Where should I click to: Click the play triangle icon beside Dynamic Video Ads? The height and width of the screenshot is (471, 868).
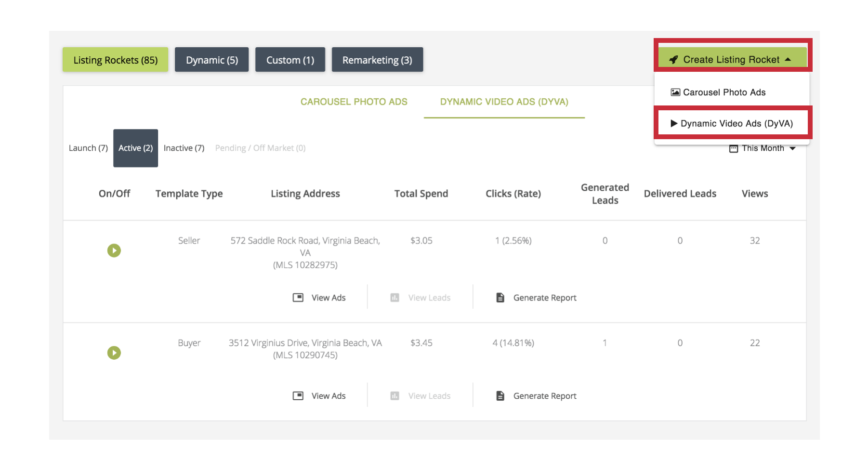point(674,124)
